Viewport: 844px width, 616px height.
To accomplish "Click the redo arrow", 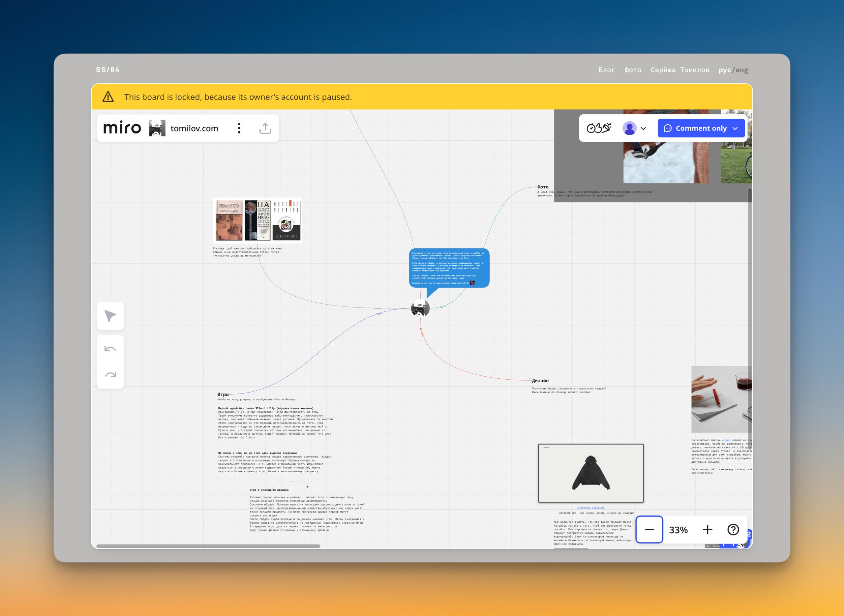I will tap(110, 374).
